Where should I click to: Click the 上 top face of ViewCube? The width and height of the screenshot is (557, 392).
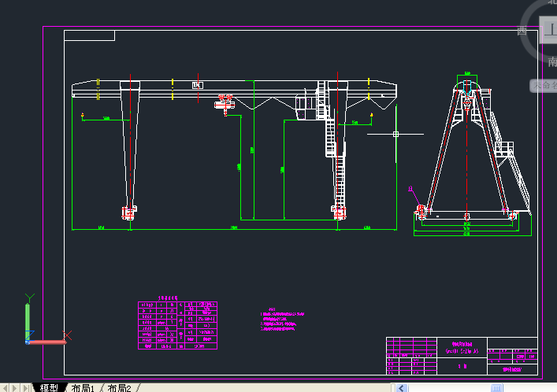[x=550, y=30]
